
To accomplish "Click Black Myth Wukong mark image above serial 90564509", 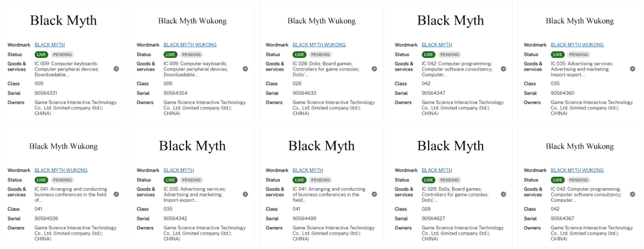I will click(63, 146).
